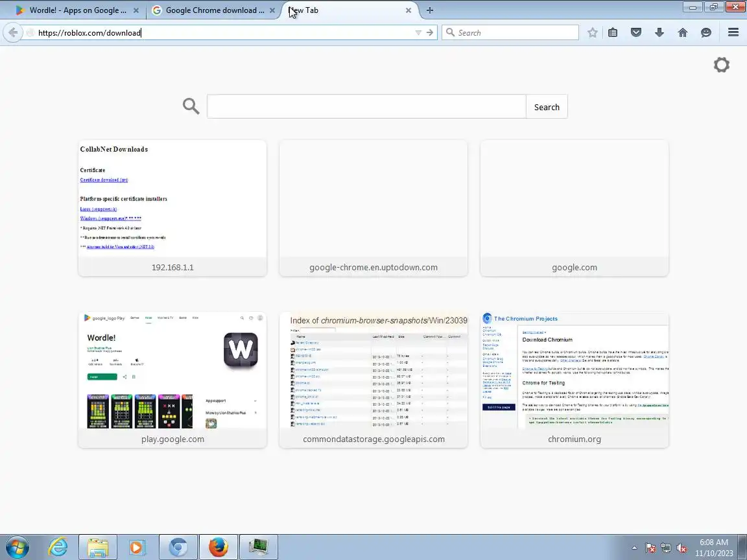Open the play.google.com Wordle tile
Viewport: 747px width, 560px height.
pyautogui.click(x=172, y=380)
